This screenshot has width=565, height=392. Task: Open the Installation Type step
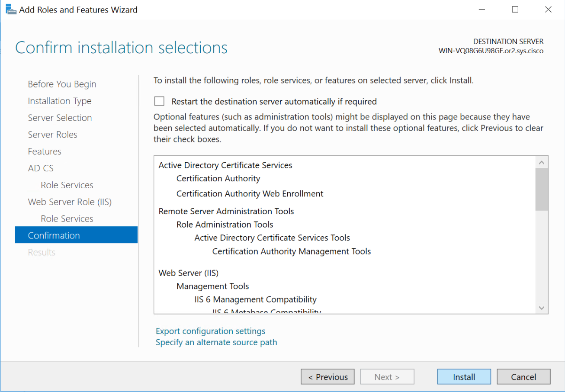[x=60, y=101]
